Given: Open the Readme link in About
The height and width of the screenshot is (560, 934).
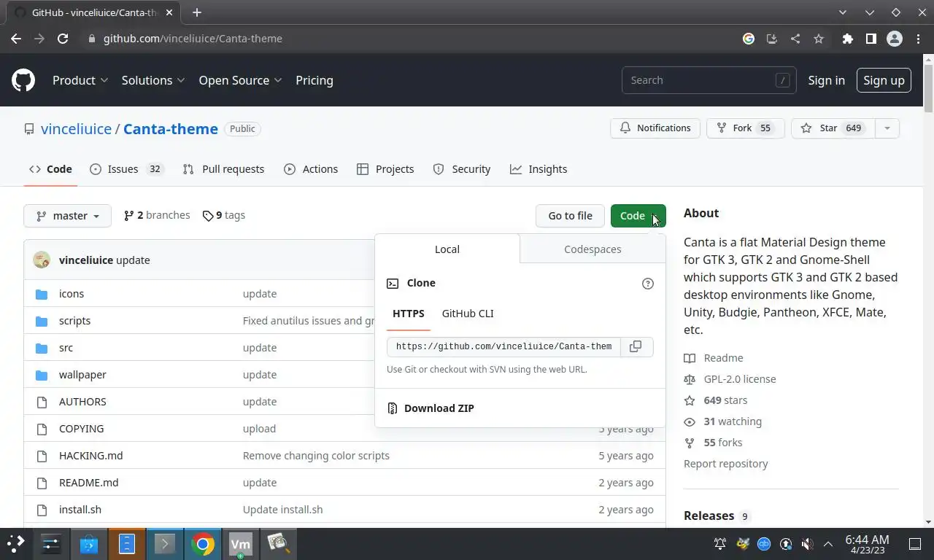Looking at the screenshot, I should point(714,358).
